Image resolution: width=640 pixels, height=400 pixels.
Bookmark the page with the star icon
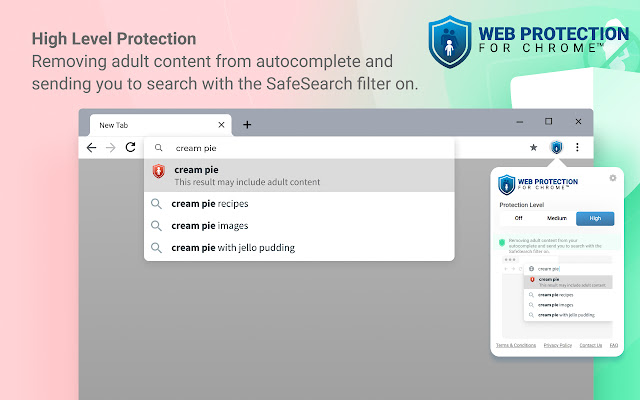point(533,147)
